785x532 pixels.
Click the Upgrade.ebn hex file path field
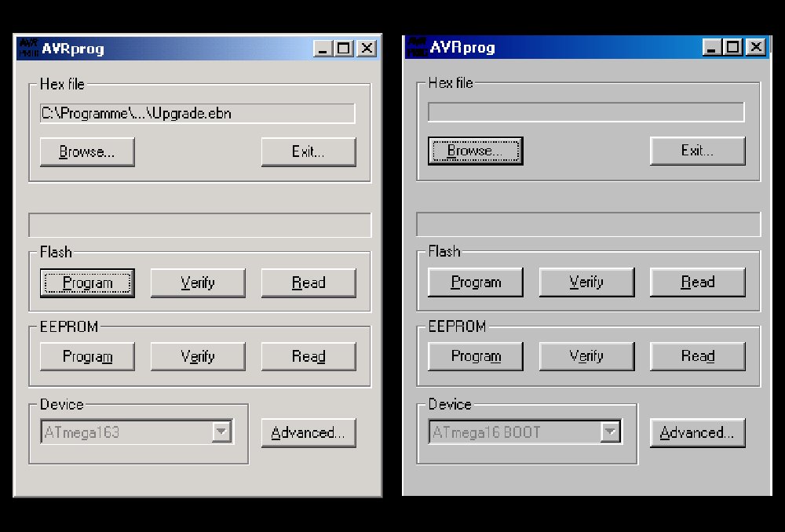(x=197, y=114)
